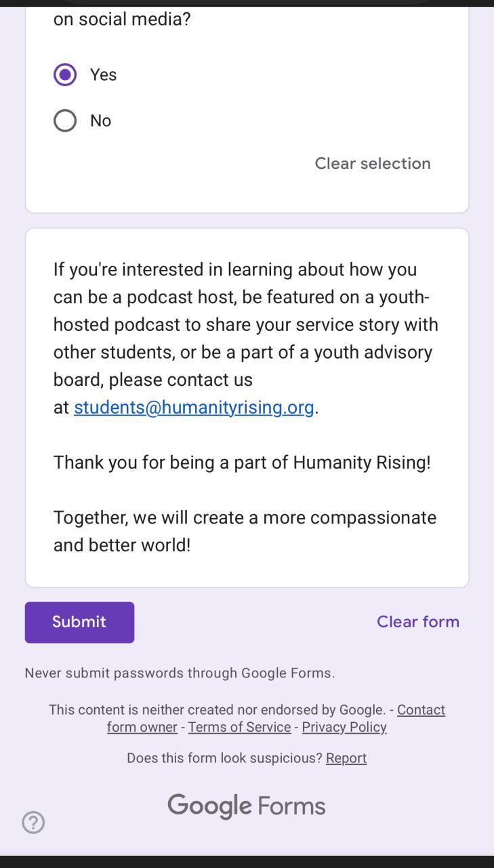Click the "Yes" option label text

(x=104, y=75)
